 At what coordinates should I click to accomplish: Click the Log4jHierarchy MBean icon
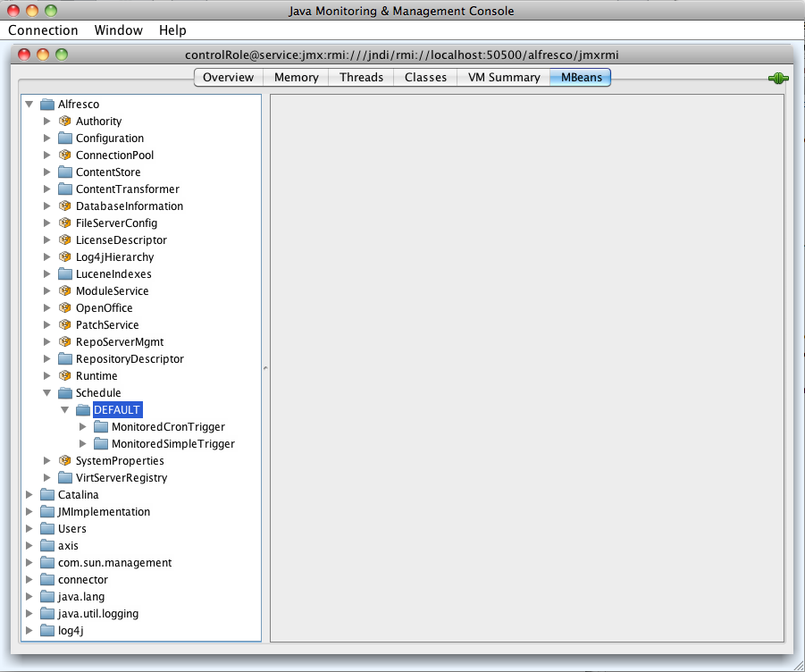click(x=64, y=256)
